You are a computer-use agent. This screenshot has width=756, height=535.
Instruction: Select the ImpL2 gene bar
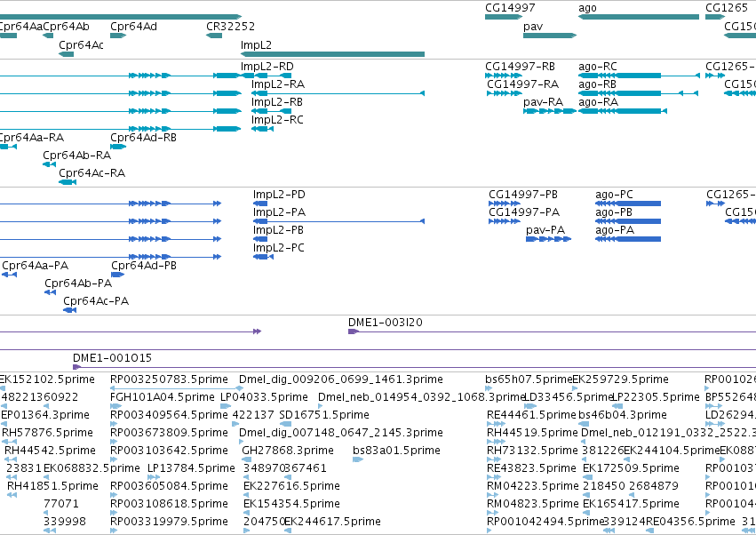(x=332, y=54)
